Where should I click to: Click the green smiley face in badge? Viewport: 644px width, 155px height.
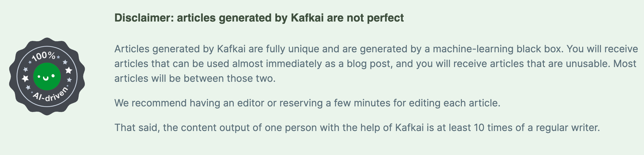click(47, 77)
